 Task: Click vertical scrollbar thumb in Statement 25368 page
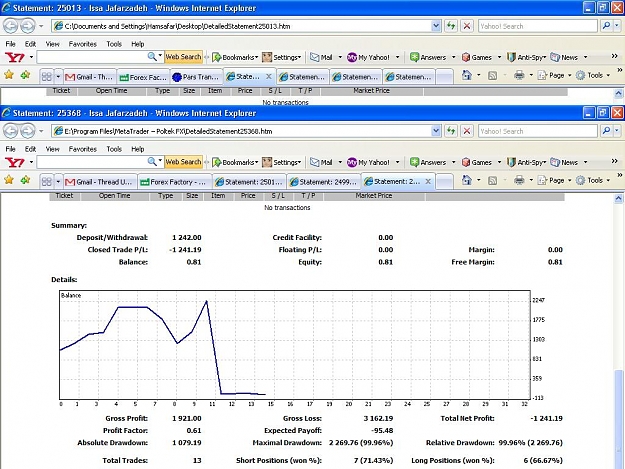point(618,419)
